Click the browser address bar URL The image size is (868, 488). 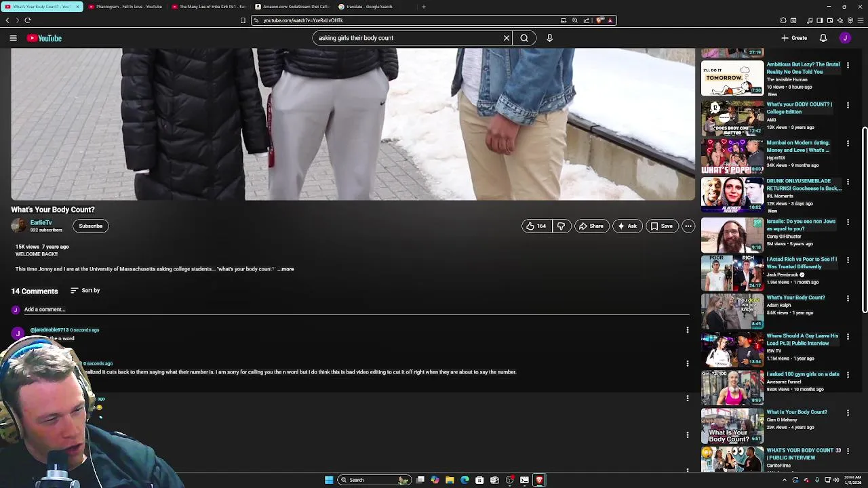coord(303,20)
